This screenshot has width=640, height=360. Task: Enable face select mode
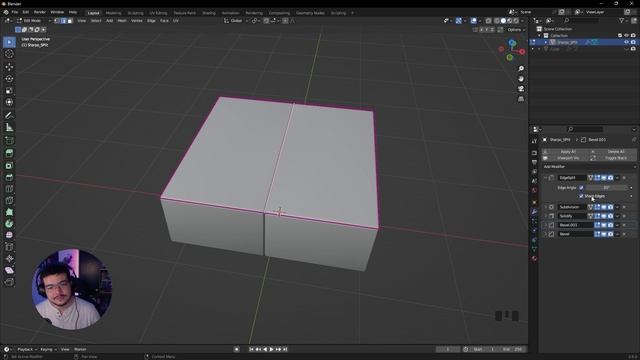70,20
